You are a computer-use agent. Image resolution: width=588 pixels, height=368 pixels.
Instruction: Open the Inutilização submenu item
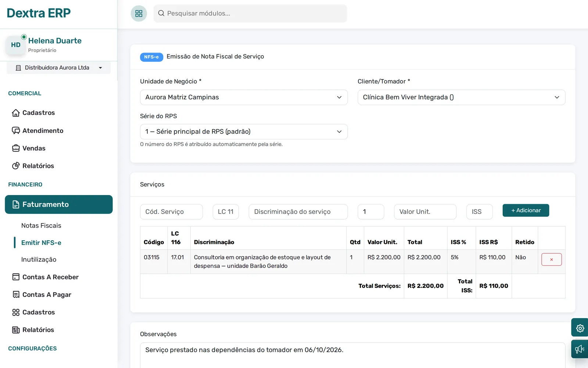[x=39, y=260]
